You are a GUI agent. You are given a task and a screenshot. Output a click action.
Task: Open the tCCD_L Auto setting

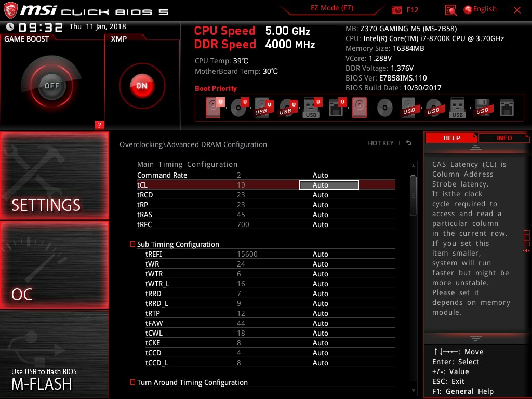[320, 363]
